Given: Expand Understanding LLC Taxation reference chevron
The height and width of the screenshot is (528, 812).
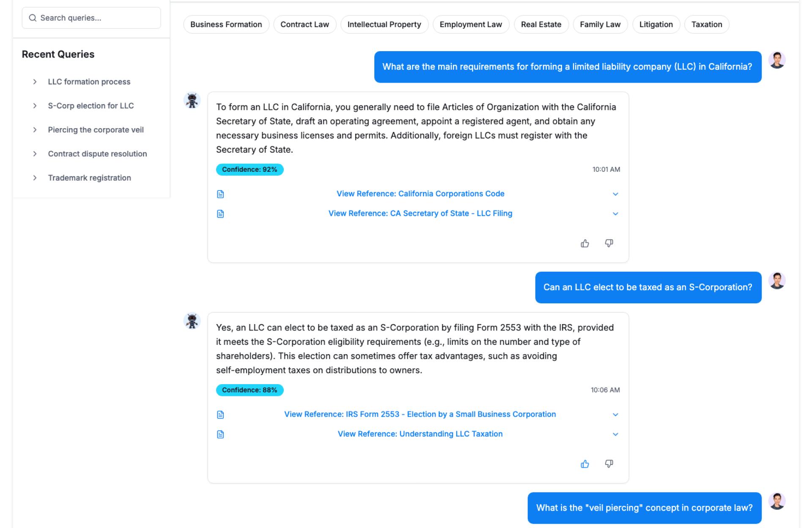Looking at the screenshot, I should [x=615, y=434].
